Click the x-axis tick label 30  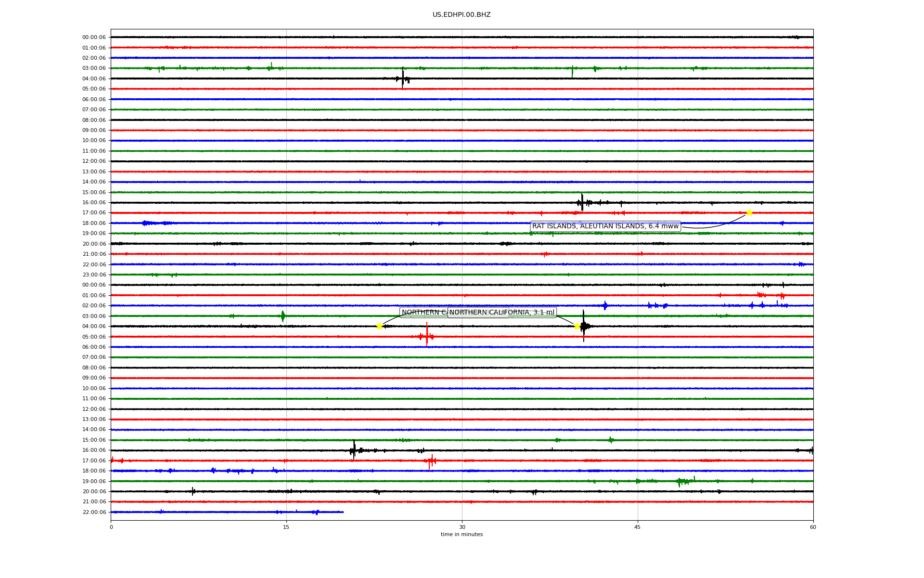coord(462,527)
